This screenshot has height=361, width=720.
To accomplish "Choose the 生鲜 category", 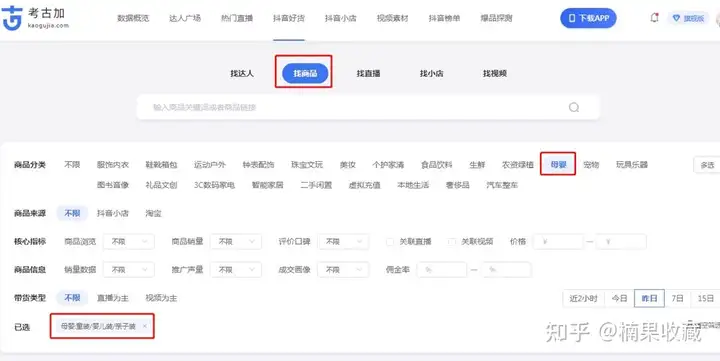I will point(477,164).
